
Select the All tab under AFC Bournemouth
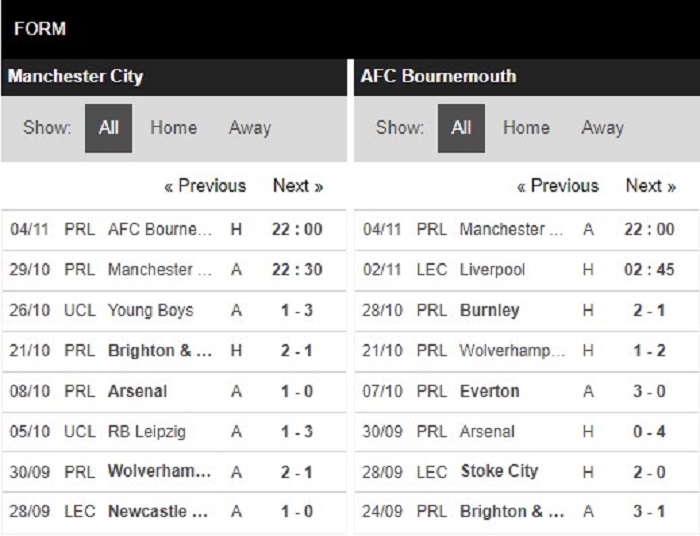[461, 129]
